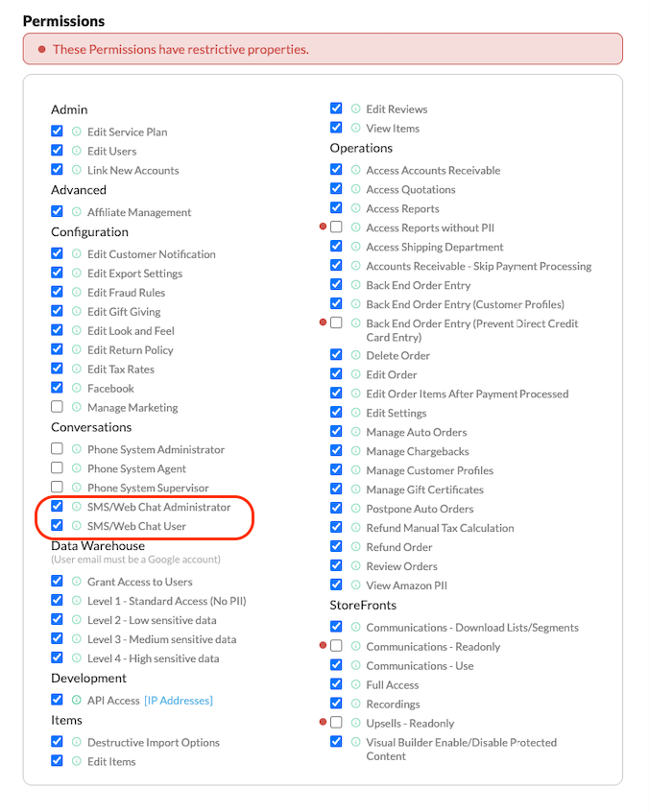649x812 pixels.
Task: Open the IP Addresses link
Action: pyautogui.click(x=179, y=701)
